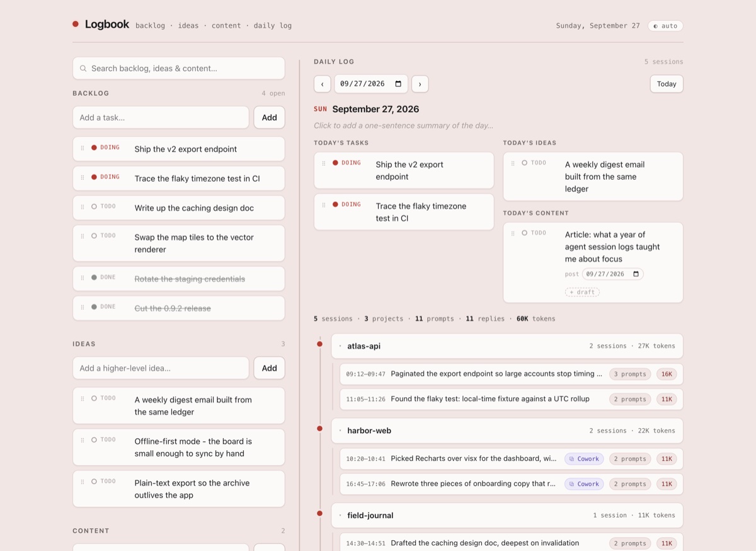756x551 pixels.
Task: Jump to backlog in the header nav
Action: (150, 26)
